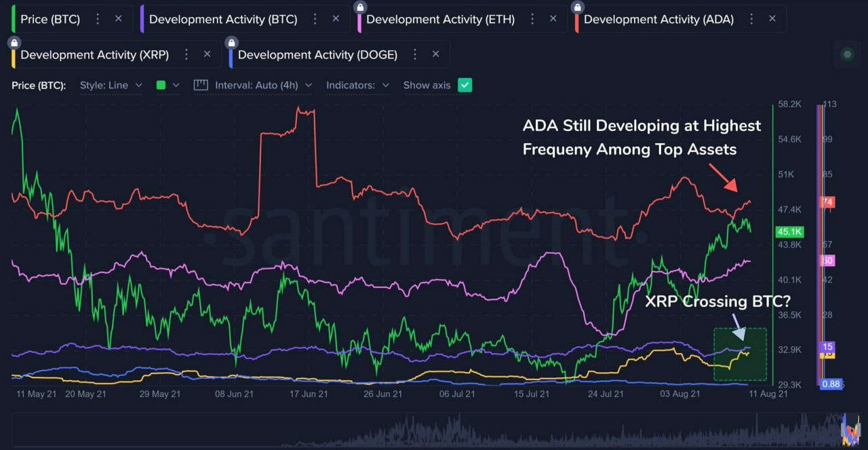
Task: Open options menu for Development Activity (ETH)
Action: 532,19
